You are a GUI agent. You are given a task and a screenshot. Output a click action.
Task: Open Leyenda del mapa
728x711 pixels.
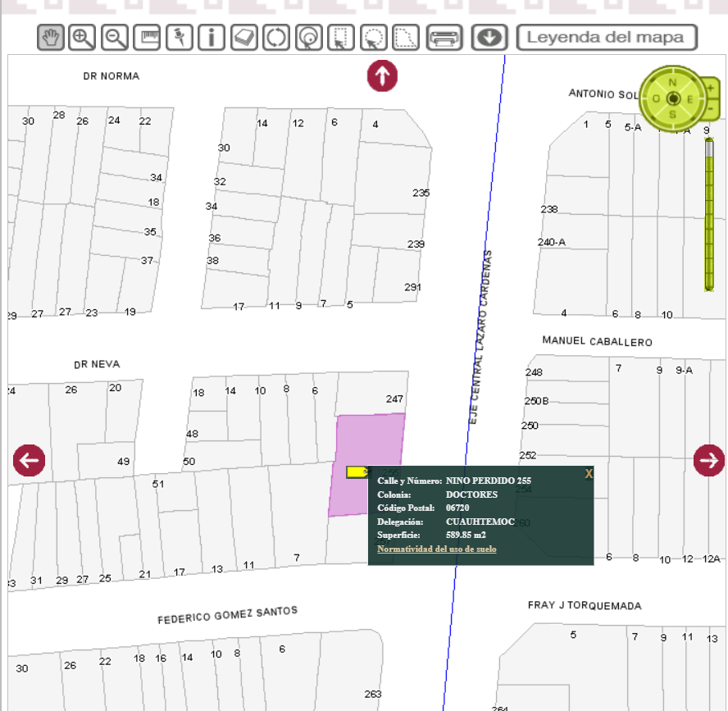(x=606, y=38)
